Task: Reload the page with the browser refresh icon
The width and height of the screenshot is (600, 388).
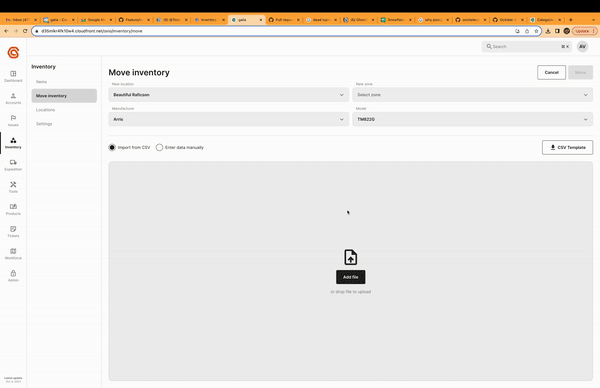Action: 25,31
